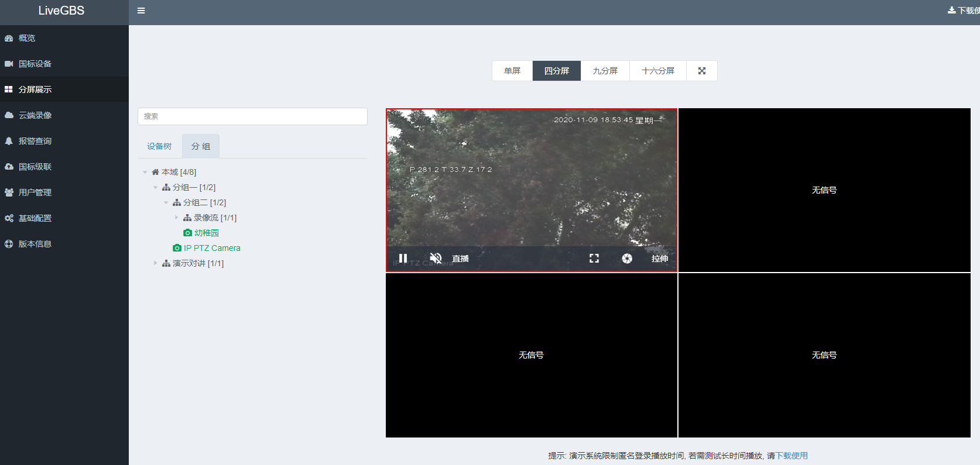This screenshot has height=465, width=980.
Task: Focus the 搜索 search field
Action: click(x=252, y=116)
